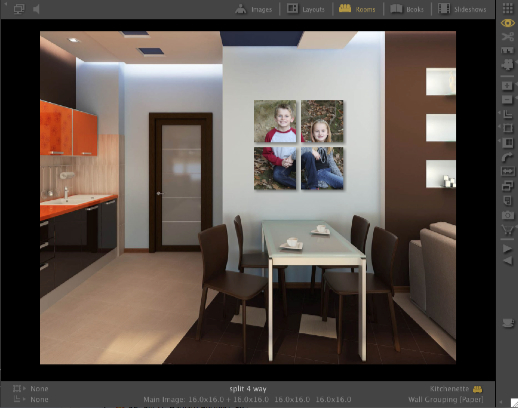The width and height of the screenshot is (518, 408).
Task: Open mat dropdown showing second None
Action: click(31, 399)
